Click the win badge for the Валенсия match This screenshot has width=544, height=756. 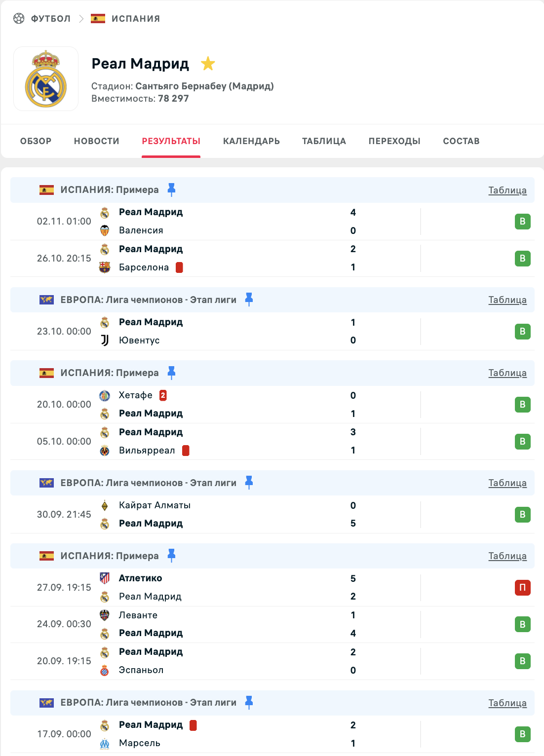click(522, 222)
